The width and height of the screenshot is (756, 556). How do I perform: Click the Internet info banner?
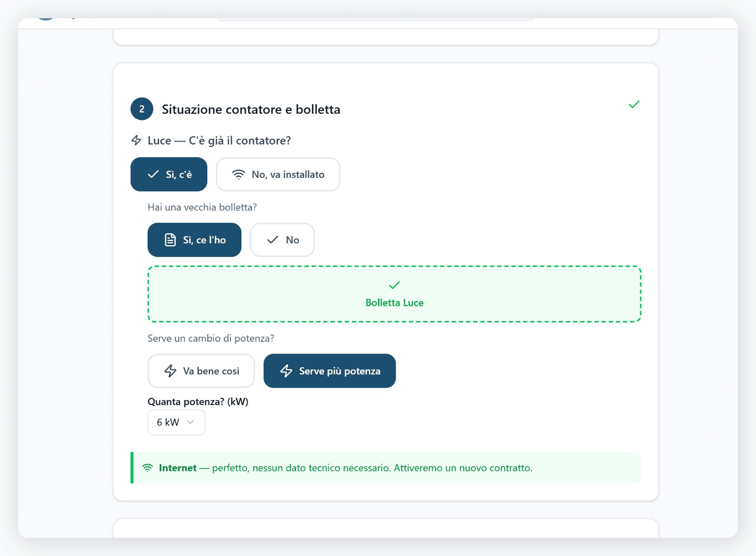click(386, 468)
